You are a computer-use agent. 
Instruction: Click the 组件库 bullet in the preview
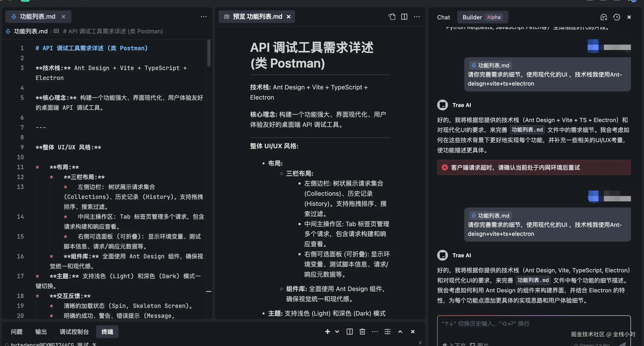coord(335,294)
